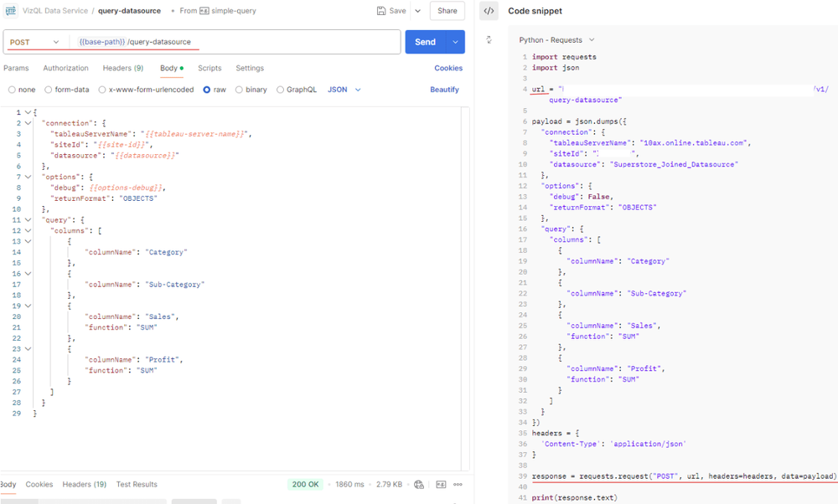Click the network globe icon in response bar
This screenshot has width=838, height=504.
[x=419, y=484]
